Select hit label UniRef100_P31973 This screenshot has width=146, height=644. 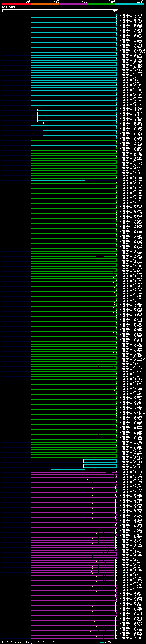[x=131, y=186]
